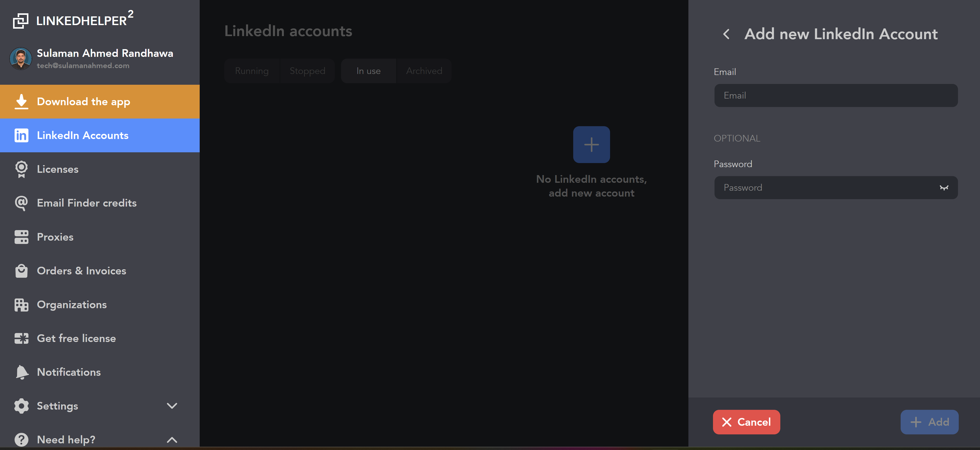Expand the Settings chevron

[x=172, y=406]
